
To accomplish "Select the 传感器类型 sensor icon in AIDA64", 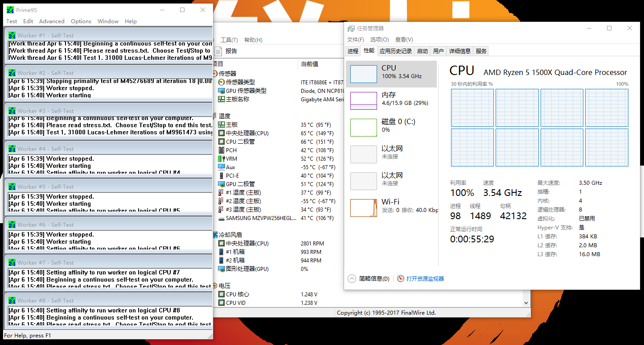I will click(x=222, y=82).
